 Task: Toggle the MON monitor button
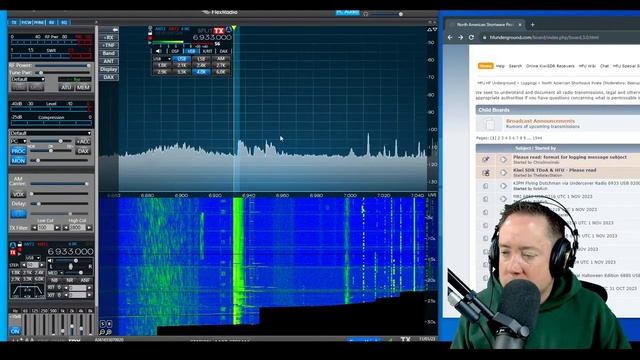pyautogui.click(x=18, y=161)
